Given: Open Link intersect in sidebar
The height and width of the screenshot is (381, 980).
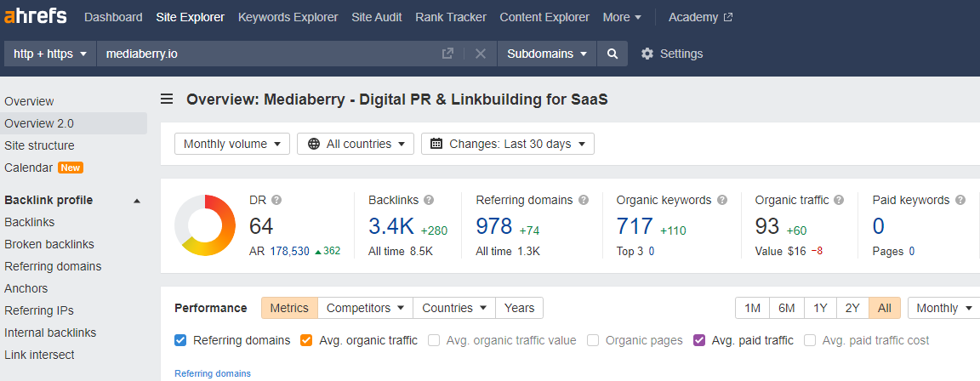Looking at the screenshot, I should point(39,355).
